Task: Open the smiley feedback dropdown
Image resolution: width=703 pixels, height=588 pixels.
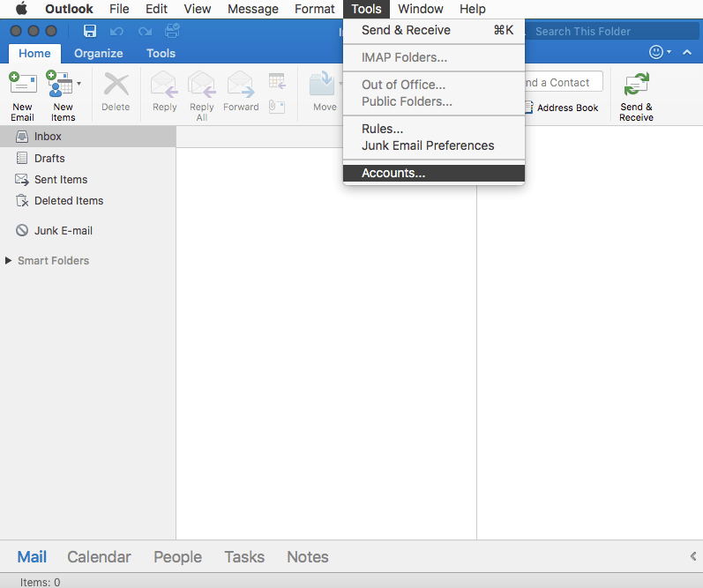Action: click(x=660, y=52)
